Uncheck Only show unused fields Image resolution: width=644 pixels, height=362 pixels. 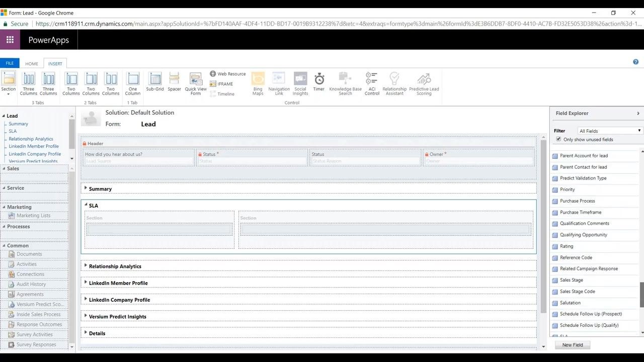point(558,139)
